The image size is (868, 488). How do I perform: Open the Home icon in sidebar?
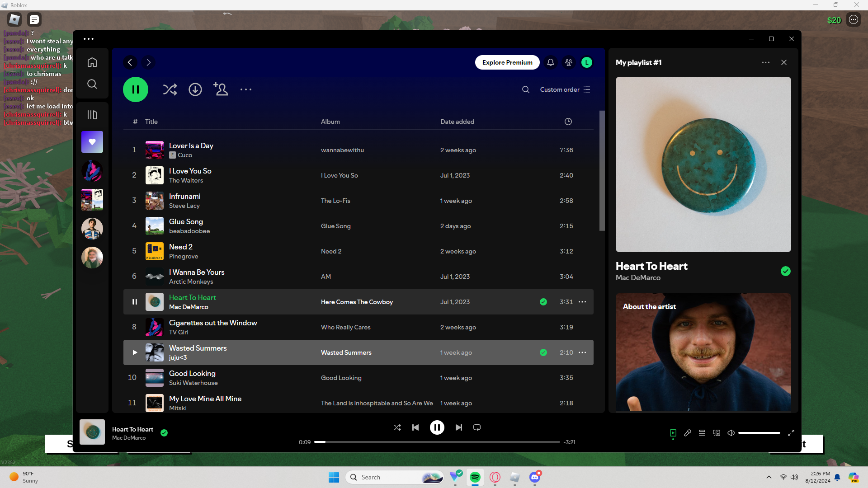pos(92,62)
